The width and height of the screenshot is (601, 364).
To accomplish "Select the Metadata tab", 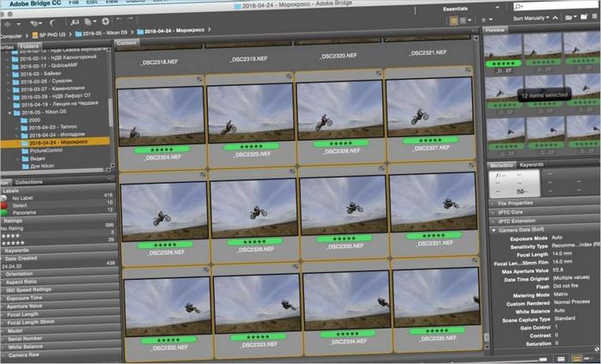I will tap(501, 165).
